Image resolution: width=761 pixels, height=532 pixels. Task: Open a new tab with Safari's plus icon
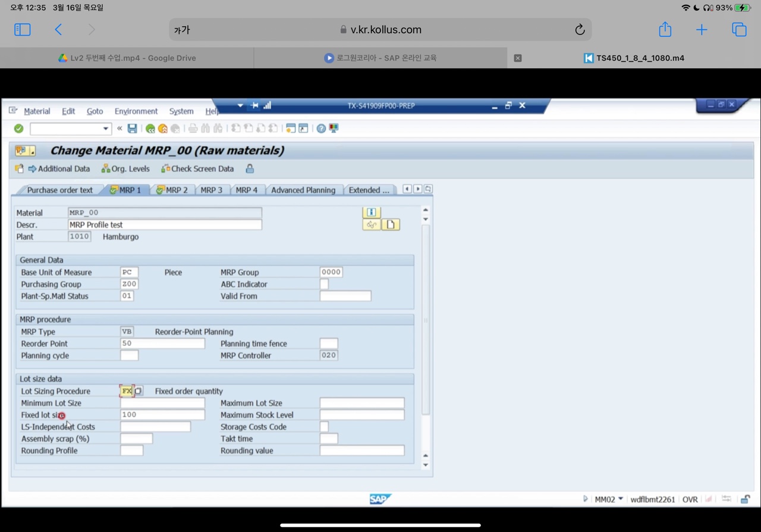point(702,30)
